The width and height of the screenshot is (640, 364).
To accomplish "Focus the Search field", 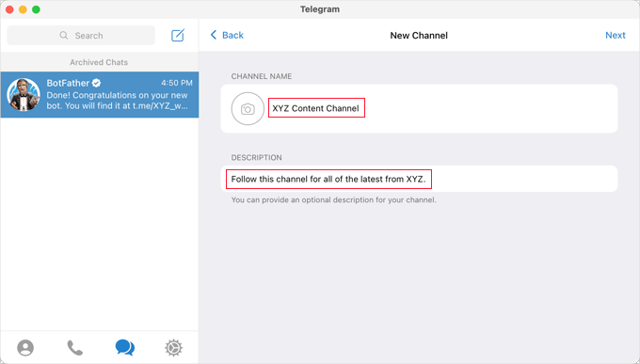I will [81, 36].
